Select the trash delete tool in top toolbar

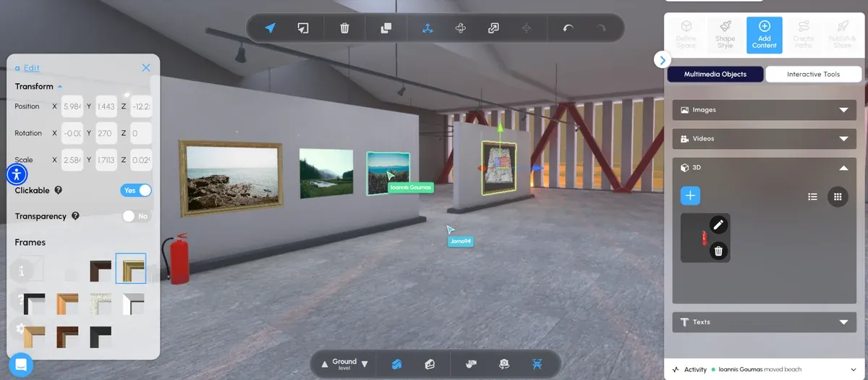point(345,28)
